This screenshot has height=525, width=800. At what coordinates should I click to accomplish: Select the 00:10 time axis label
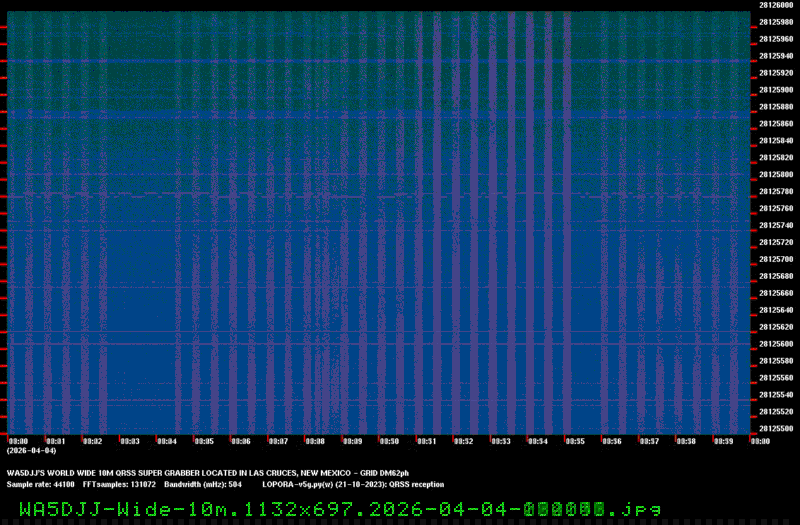[389, 441]
